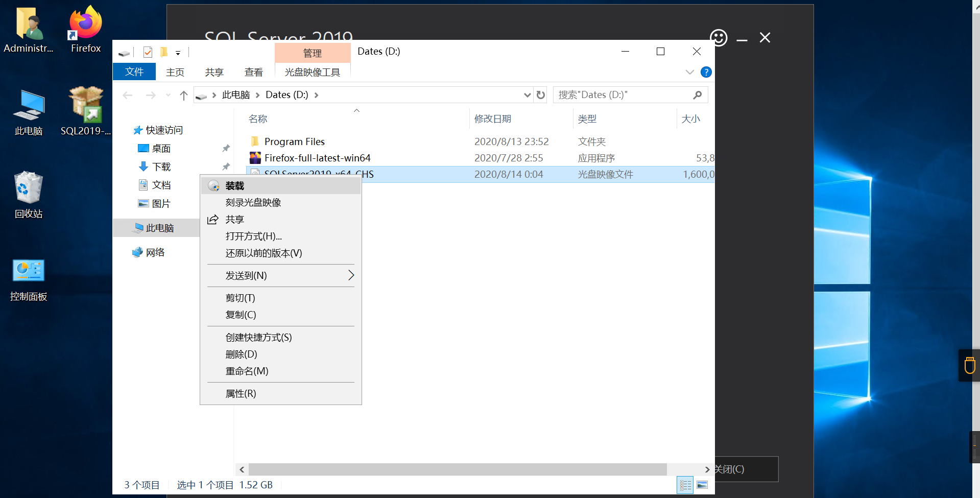
Task: Click 删除(D) in the context menu
Action: pyautogui.click(x=281, y=354)
